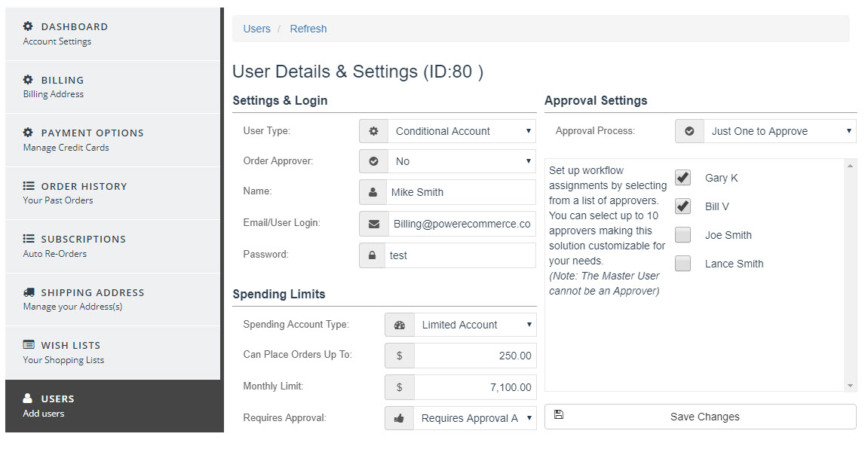Click the Refresh breadcrumb link
Screen dimensions: 868x449
308,29
